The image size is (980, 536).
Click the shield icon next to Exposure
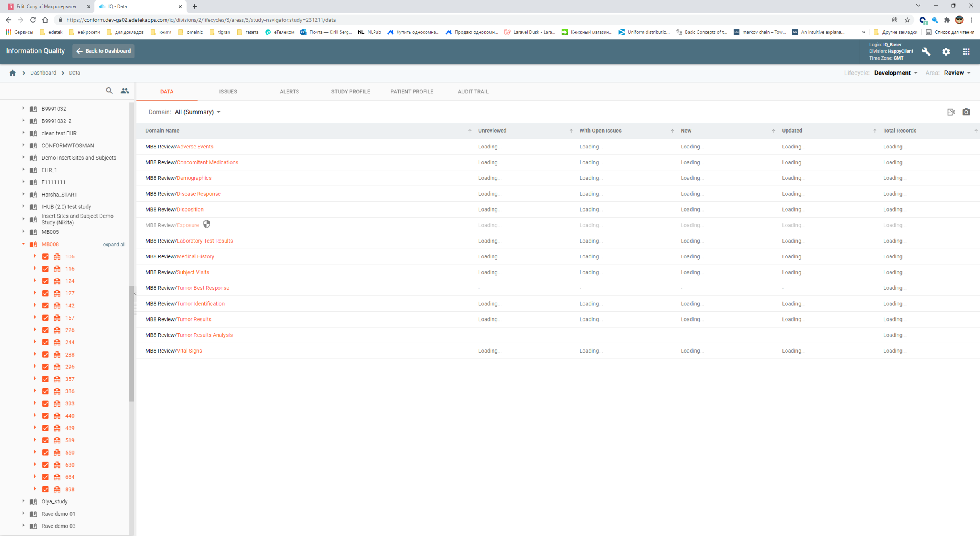(207, 225)
